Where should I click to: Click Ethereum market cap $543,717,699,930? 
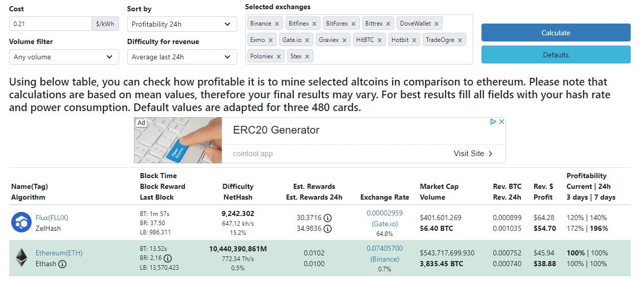[x=447, y=253]
